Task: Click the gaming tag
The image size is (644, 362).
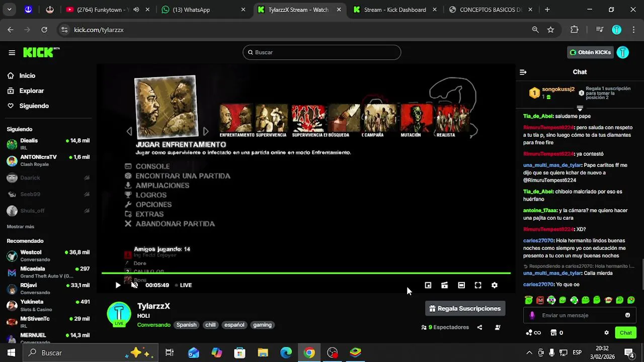Action: (x=262, y=325)
